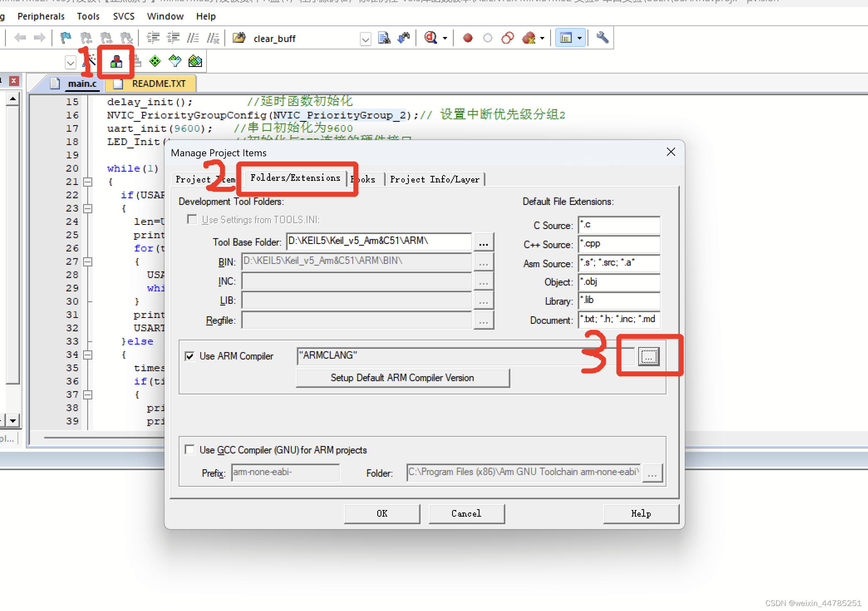The image size is (868, 611).
Task: Click Navigate Forwards arrow icon
Action: pos(39,38)
